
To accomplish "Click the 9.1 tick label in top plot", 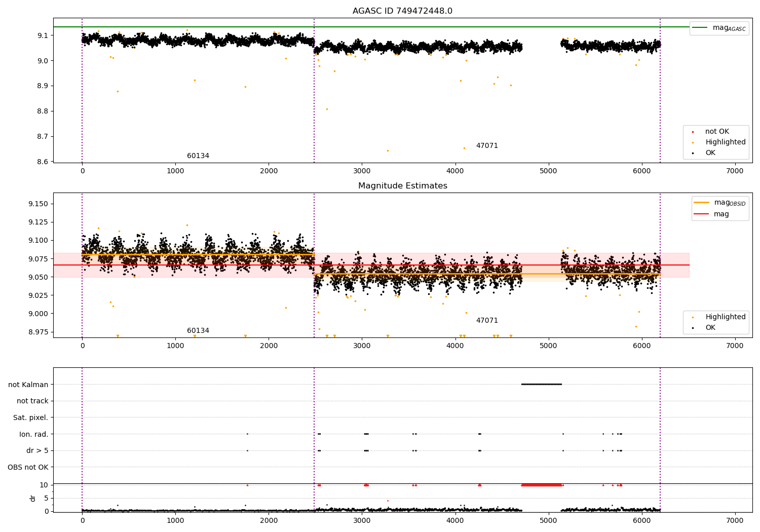I will coord(43,35).
